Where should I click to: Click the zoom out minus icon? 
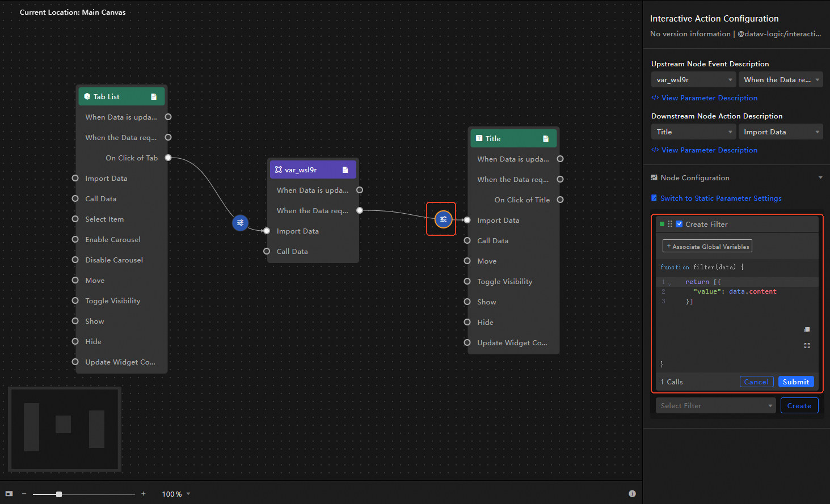[24, 494]
